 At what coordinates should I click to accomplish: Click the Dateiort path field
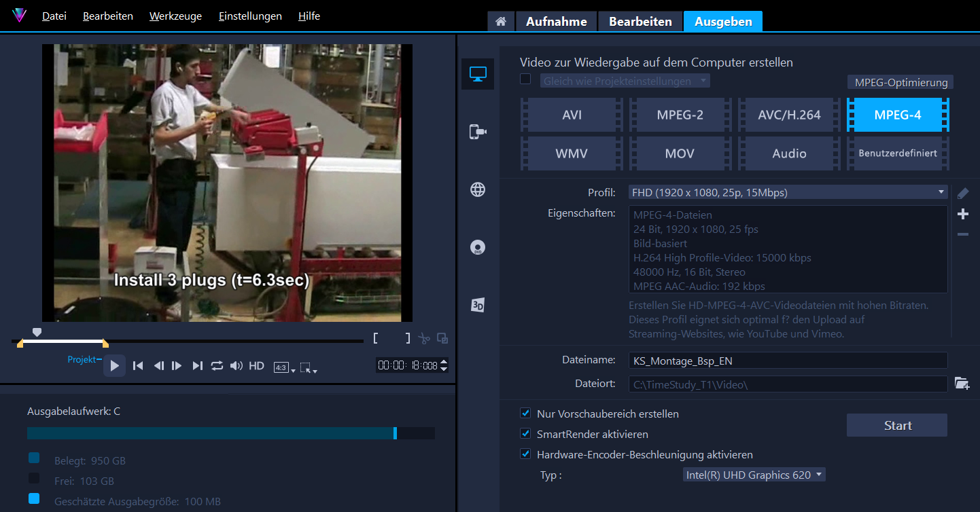788,384
